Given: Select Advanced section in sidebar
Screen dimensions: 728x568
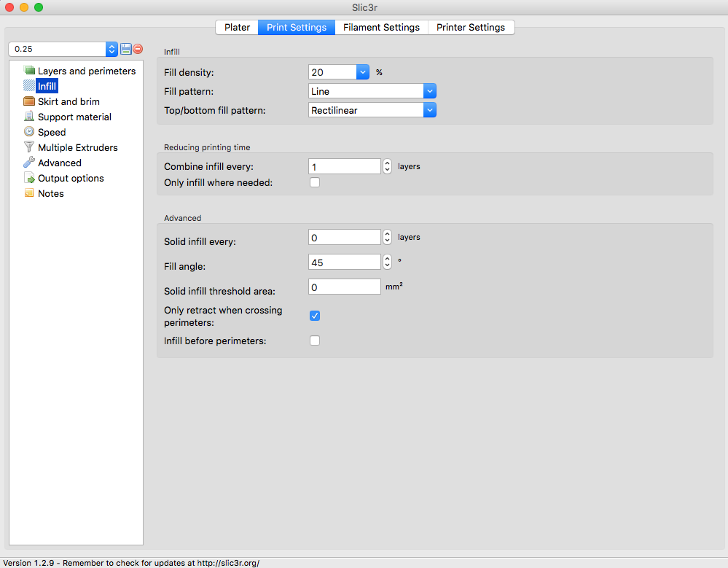Looking at the screenshot, I should click(x=60, y=163).
